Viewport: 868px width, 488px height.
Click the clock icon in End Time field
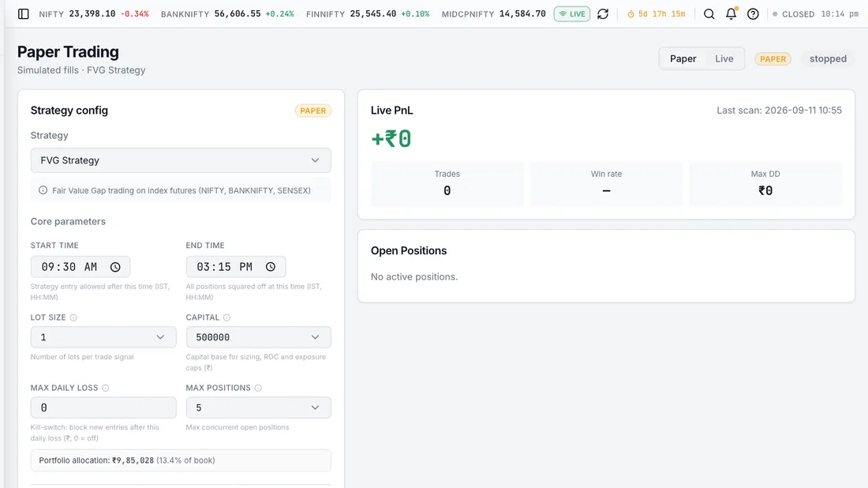(270, 267)
